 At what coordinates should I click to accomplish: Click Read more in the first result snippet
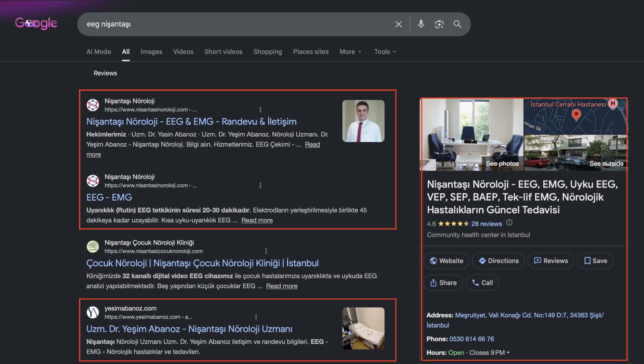312,144
